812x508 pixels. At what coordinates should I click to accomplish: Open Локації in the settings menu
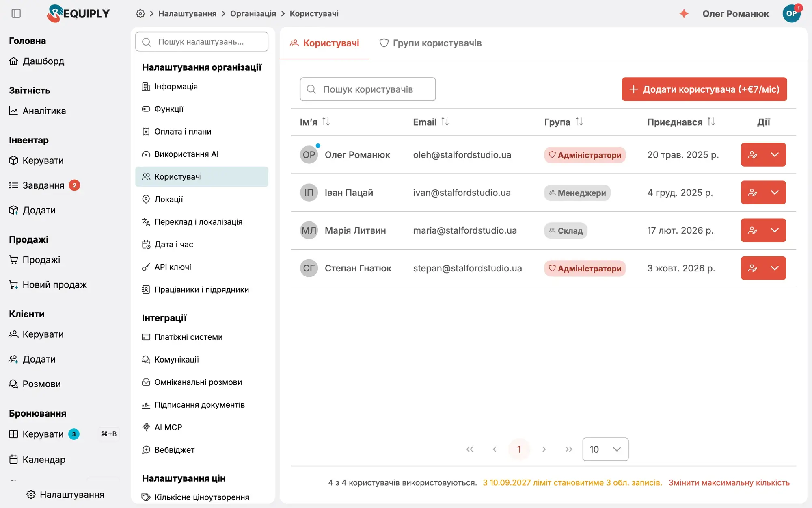pyautogui.click(x=202, y=199)
